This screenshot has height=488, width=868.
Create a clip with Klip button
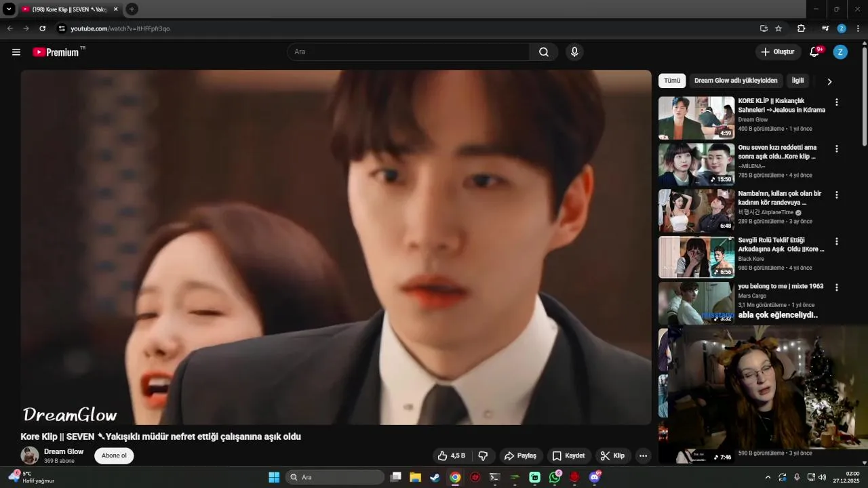click(x=613, y=455)
